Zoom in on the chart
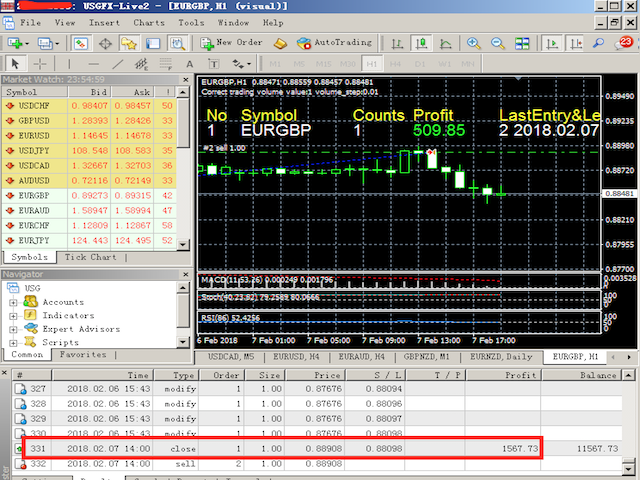This screenshot has width=640, height=480. 473,43
